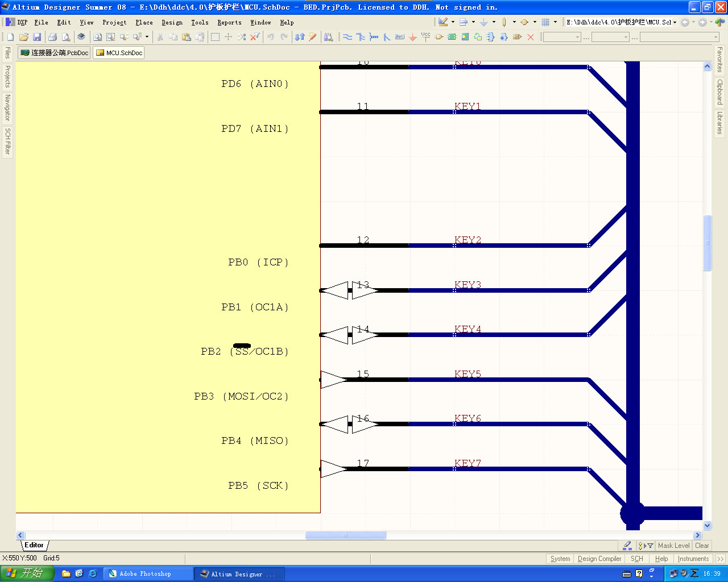Click the vertical scrollbar thumb
This screenshot has width=728, height=582.
click(708, 243)
